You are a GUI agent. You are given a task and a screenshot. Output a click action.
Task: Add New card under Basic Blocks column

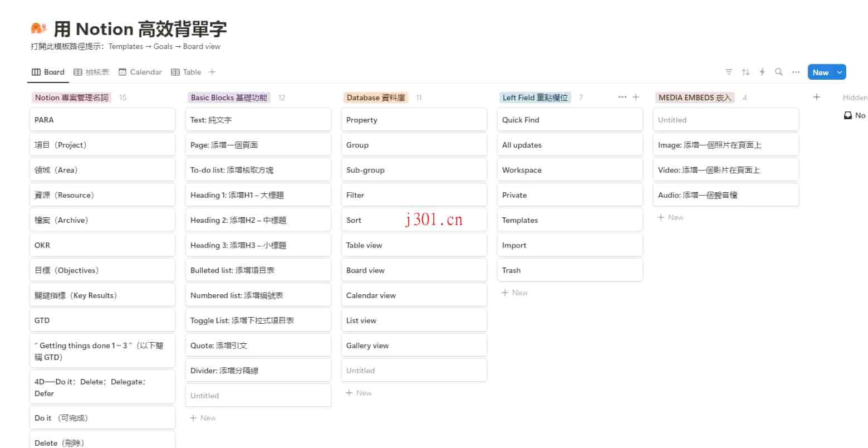[x=203, y=418]
